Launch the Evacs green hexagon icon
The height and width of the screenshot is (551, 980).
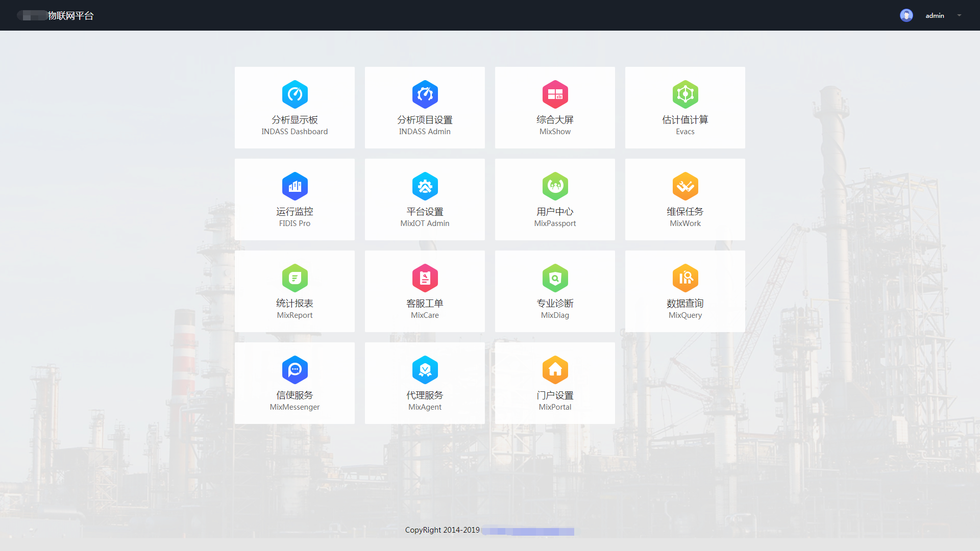(x=685, y=94)
